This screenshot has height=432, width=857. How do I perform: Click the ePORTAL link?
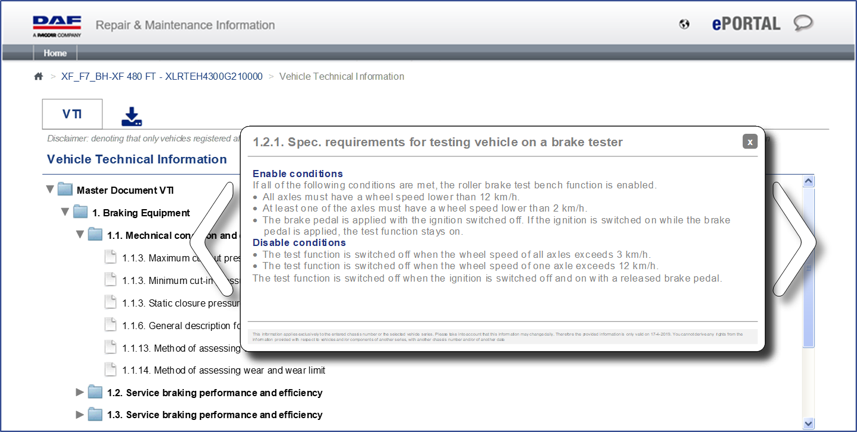(746, 24)
